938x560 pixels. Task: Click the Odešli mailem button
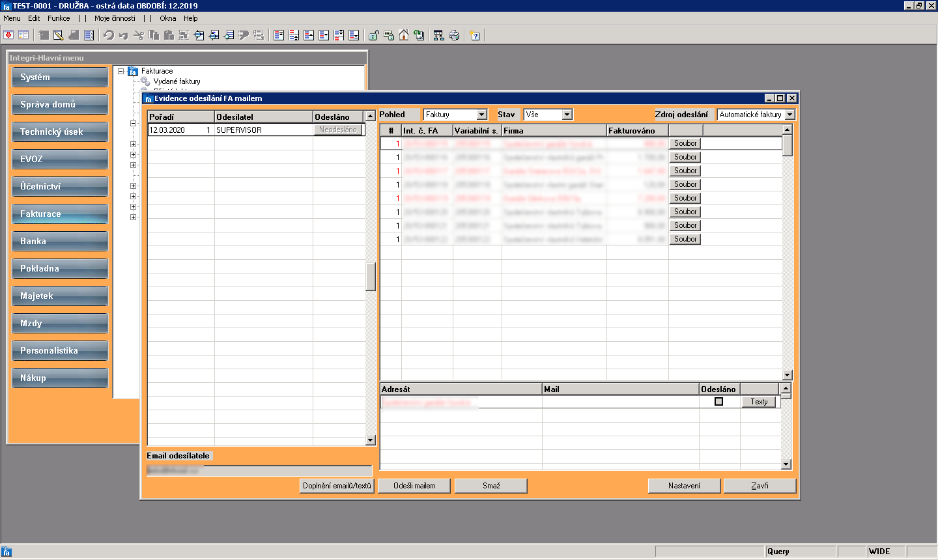(414, 486)
